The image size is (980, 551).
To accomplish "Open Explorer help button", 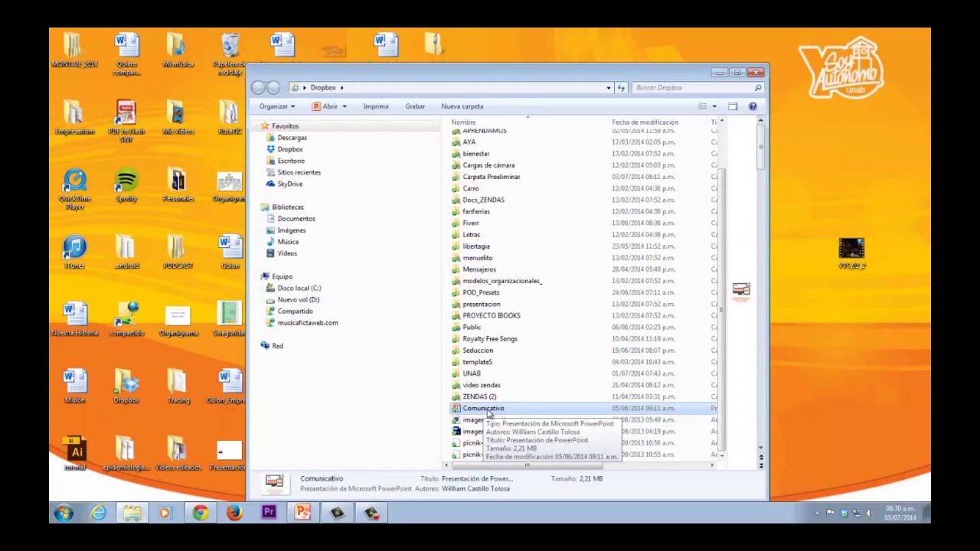I will (x=753, y=106).
